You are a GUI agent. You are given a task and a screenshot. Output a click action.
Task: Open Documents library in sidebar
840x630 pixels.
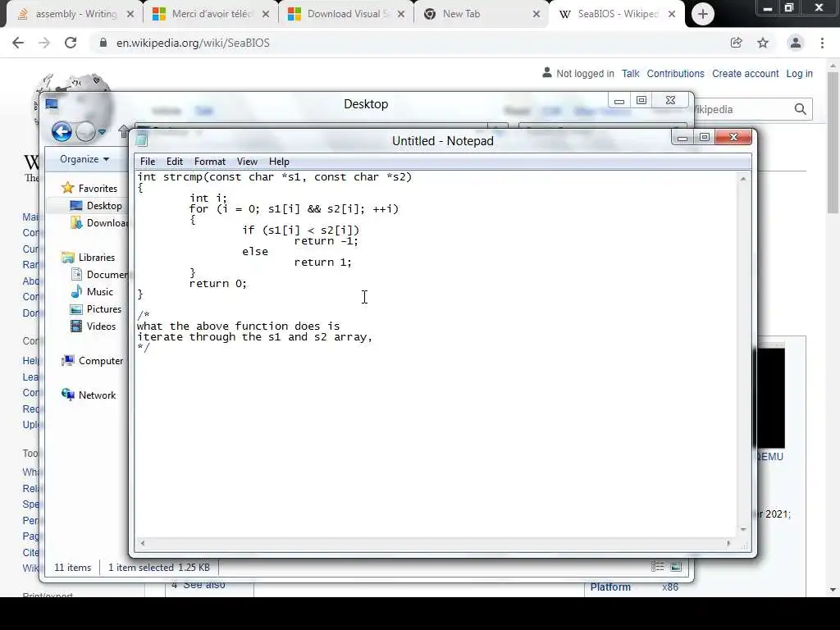click(107, 274)
